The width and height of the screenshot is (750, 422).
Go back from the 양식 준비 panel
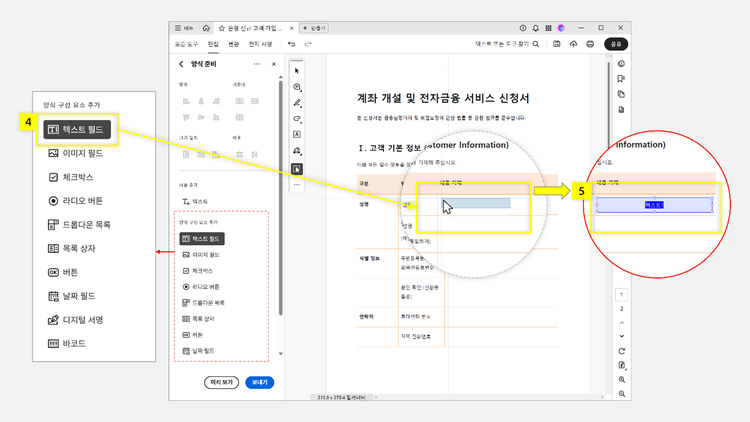point(181,64)
